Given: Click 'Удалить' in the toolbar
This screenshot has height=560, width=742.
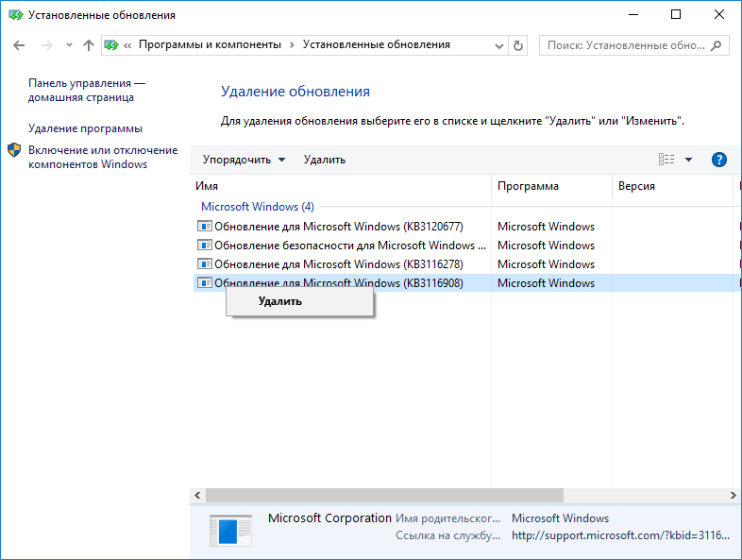Looking at the screenshot, I should click(325, 160).
